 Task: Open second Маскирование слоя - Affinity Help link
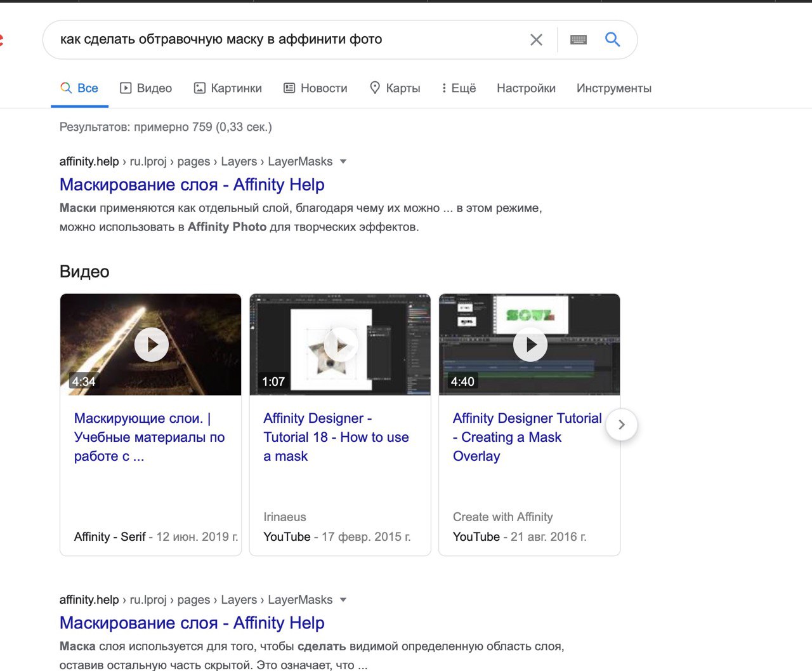coord(192,623)
